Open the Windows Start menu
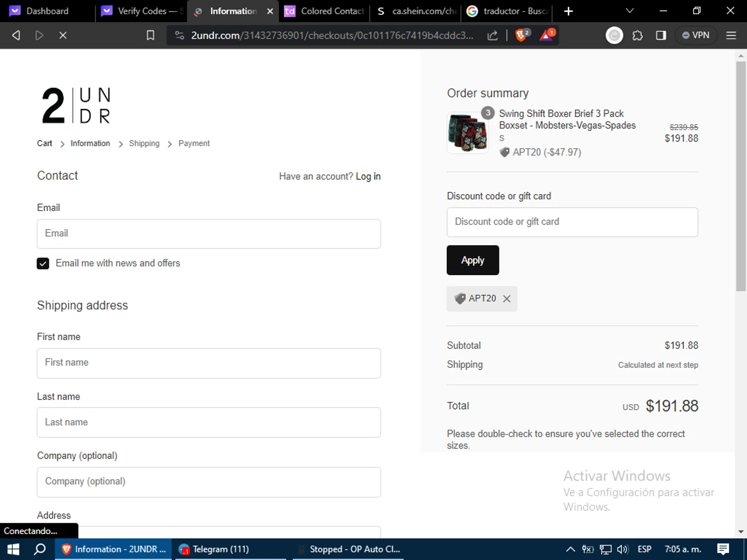The height and width of the screenshot is (560, 747). point(13,549)
